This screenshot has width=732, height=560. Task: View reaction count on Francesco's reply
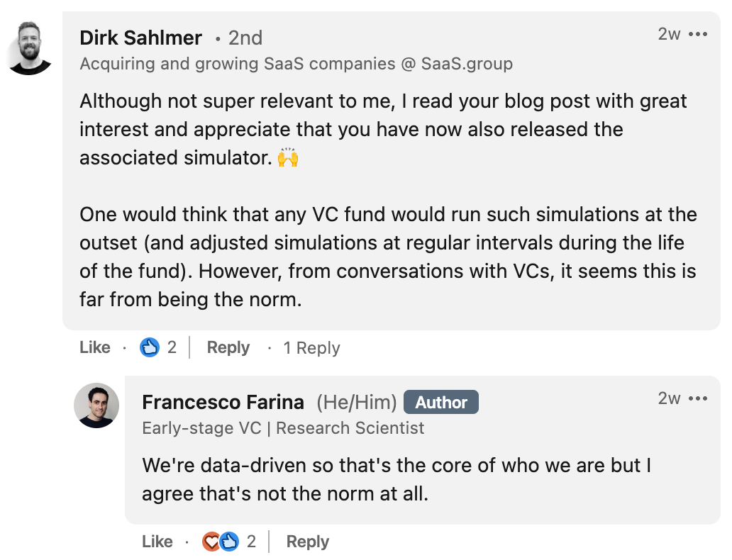[x=251, y=542]
